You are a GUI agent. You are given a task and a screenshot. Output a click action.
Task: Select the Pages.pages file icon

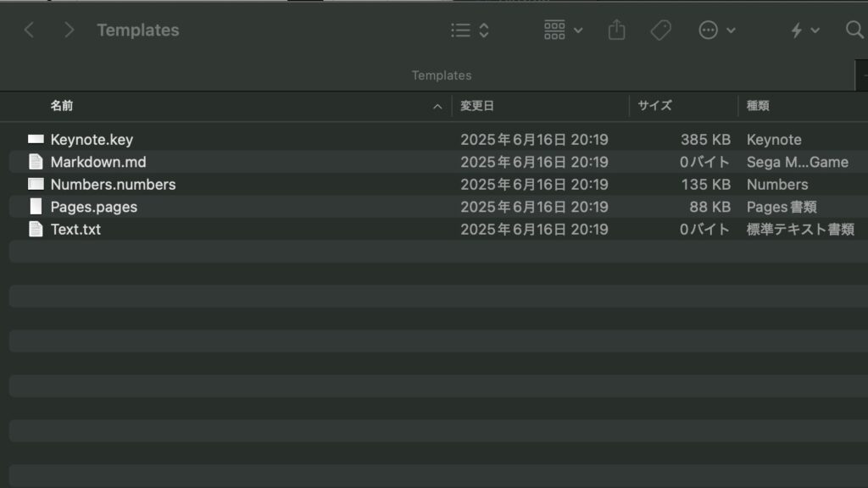pos(36,207)
